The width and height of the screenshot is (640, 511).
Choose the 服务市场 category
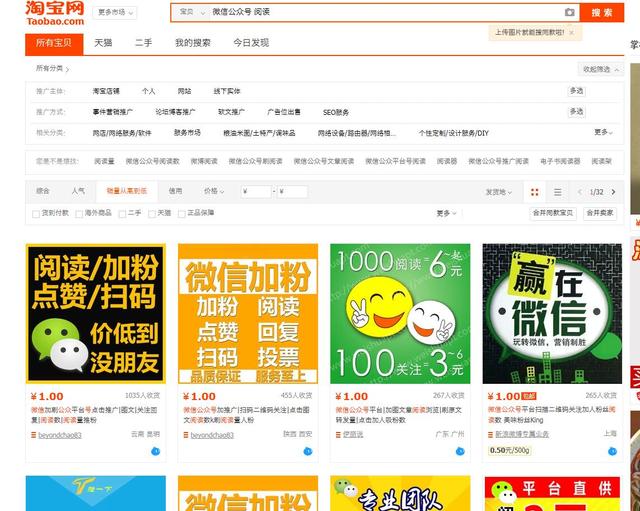pyautogui.click(x=187, y=133)
